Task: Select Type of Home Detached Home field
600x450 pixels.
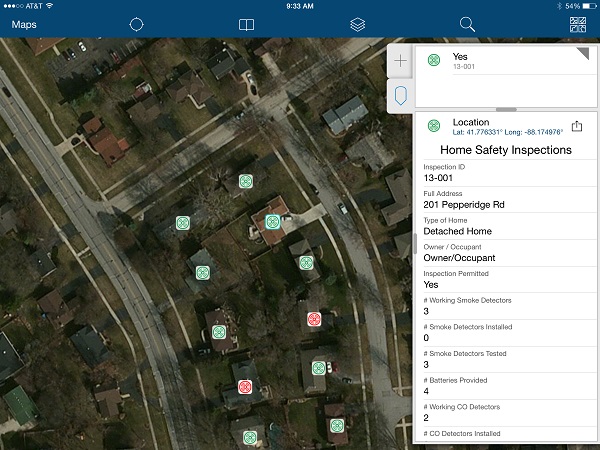Action: 509,227
